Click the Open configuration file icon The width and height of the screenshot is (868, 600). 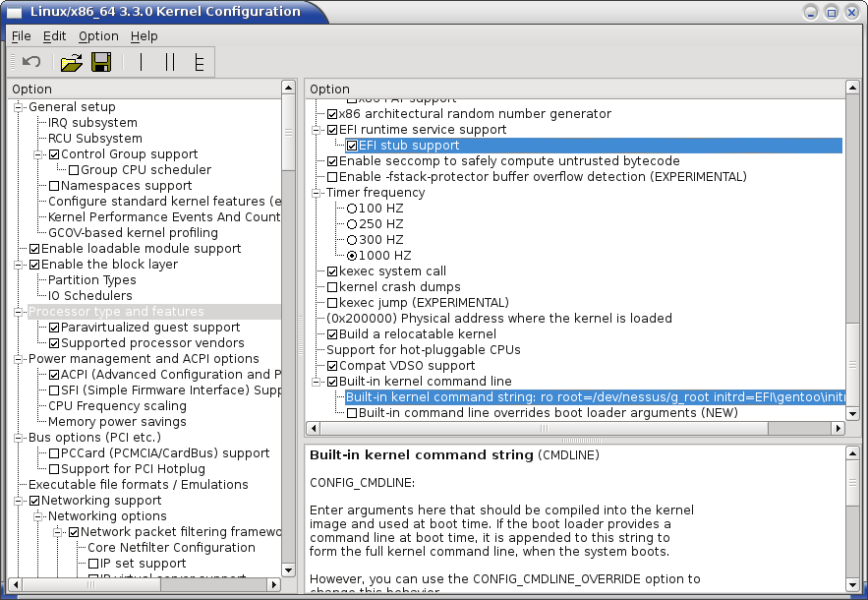pyautogui.click(x=71, y=62)
